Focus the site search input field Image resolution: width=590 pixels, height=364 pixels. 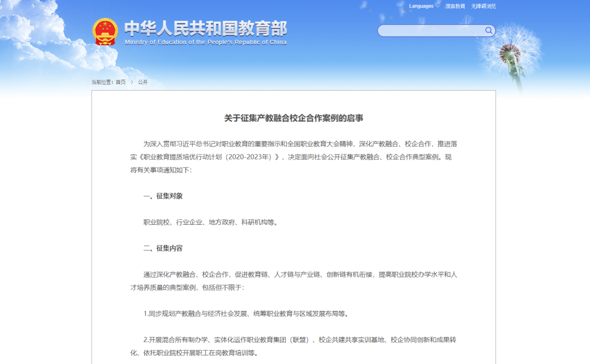[x=430, y=31]
